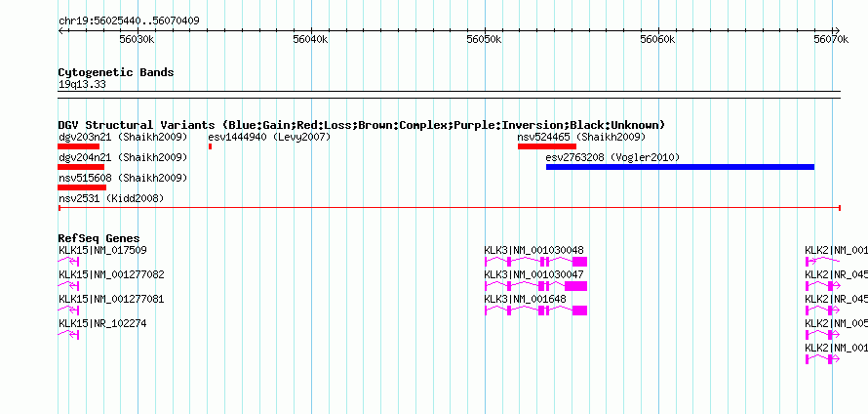
Task: Click the 56040k scale tick label
Action: (x=310, y=39)
